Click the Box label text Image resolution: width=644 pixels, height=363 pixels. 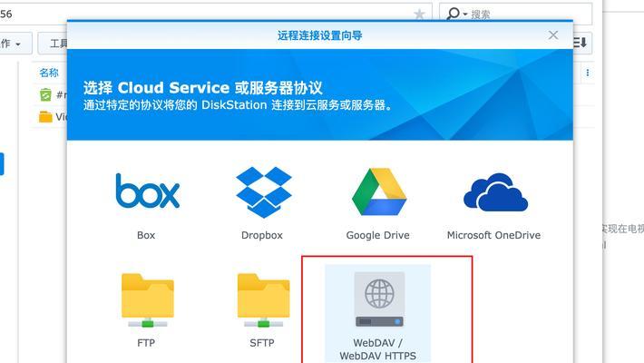[x=146, y=235]
